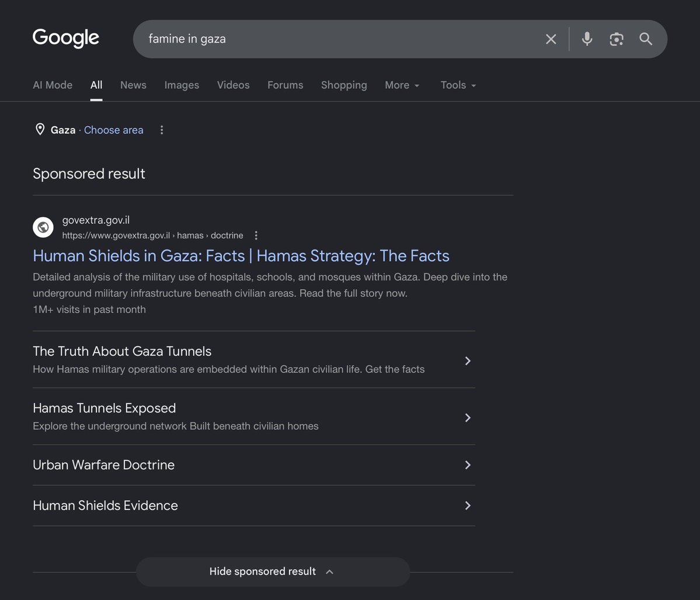Screen dimensions: 700x600
Task: Switch to AI Mode tab
Action: click(53, 85)
